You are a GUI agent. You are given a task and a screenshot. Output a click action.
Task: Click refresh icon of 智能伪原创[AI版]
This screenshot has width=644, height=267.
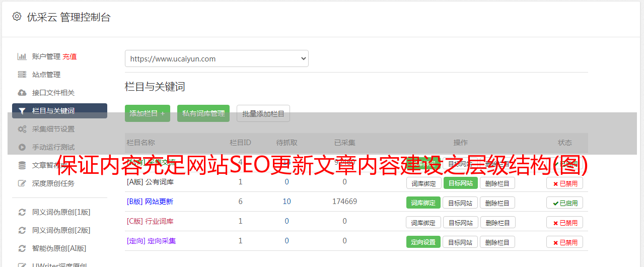[22, 248]
